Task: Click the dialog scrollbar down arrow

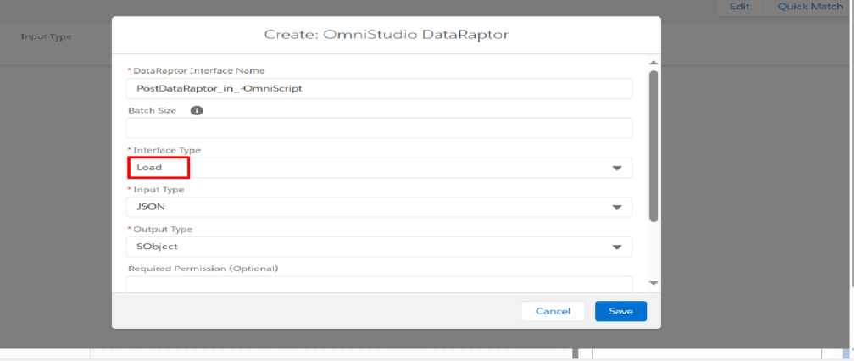Action: (x=654, y=283)
